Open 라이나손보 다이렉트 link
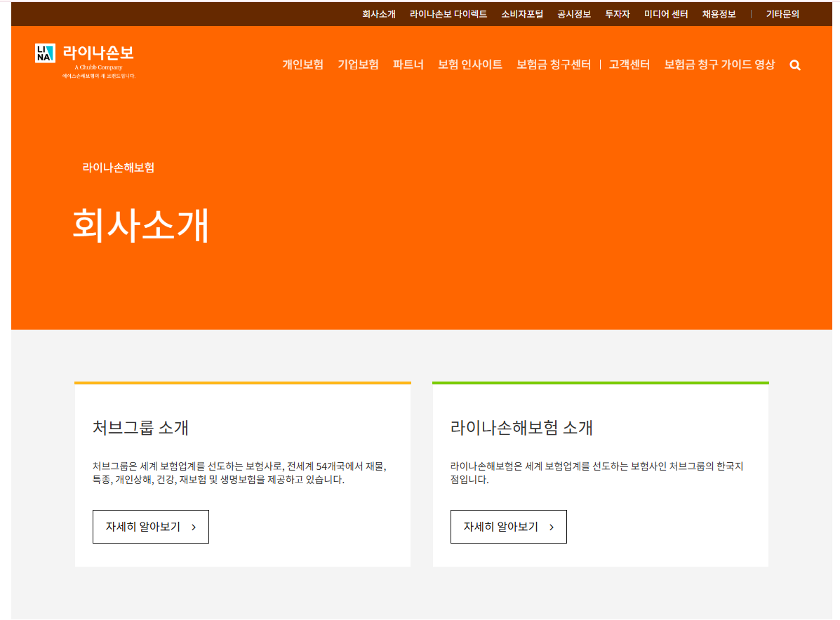 (x=448, y=15)
